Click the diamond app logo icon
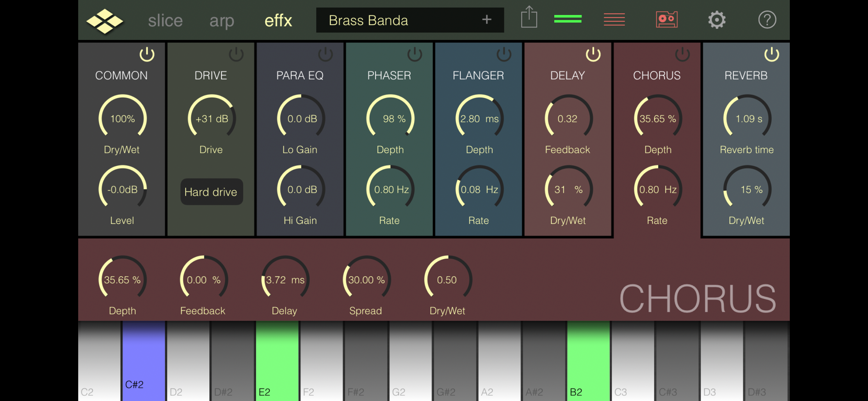 click(104, 21)
